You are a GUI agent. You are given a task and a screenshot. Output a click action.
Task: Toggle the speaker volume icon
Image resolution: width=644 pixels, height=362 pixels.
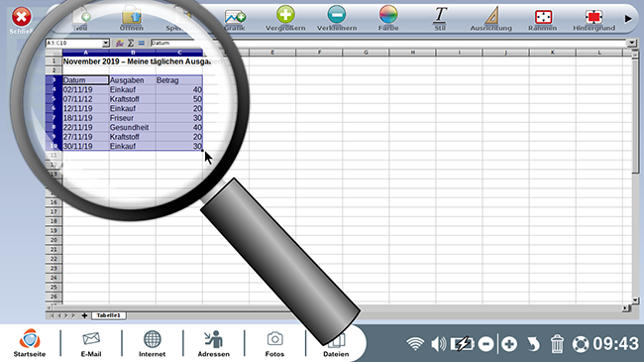click(x=438, y=344)
